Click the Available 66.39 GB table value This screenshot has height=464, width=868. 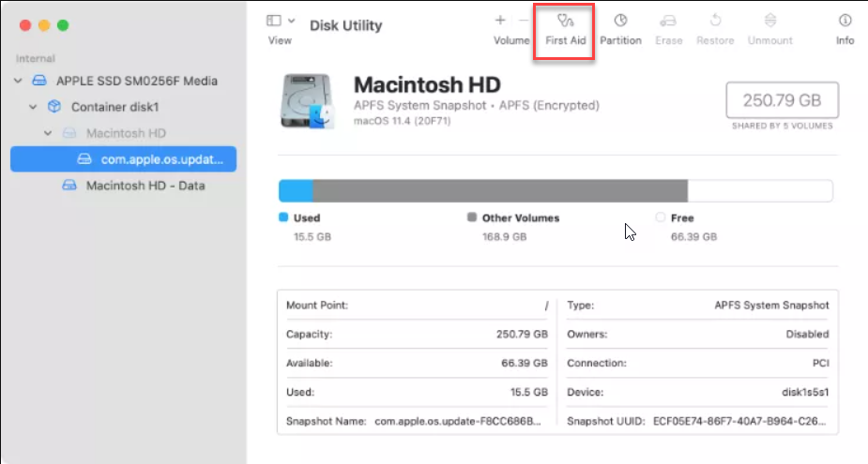525,364
